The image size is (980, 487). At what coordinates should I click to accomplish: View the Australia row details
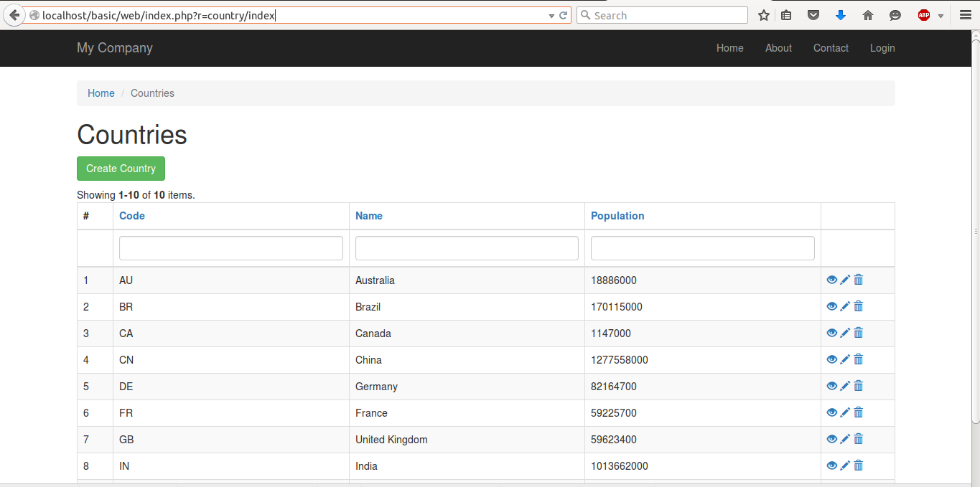click(832, 280)
